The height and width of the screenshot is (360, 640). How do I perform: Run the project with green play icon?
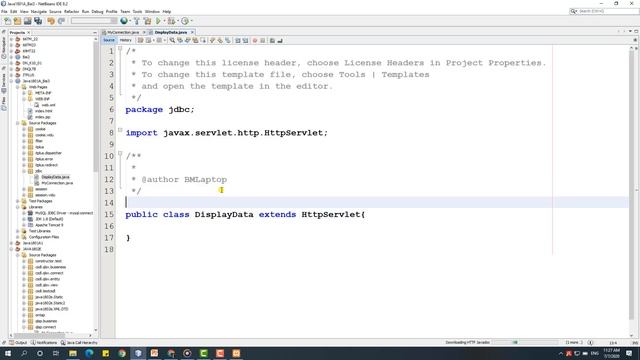[x=158, y=21]
